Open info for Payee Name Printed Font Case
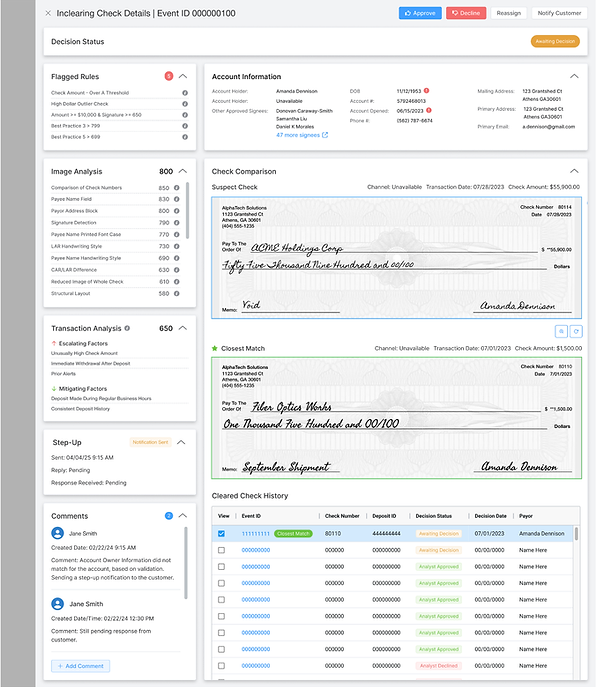Screen dimensions: 596x687 pos(177,234)
